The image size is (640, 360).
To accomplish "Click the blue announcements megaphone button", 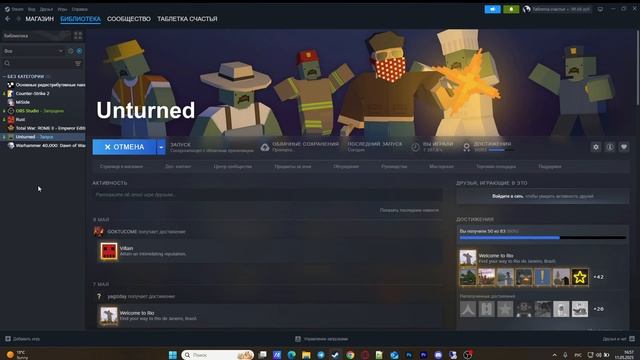I will click(x=492, y=9).
